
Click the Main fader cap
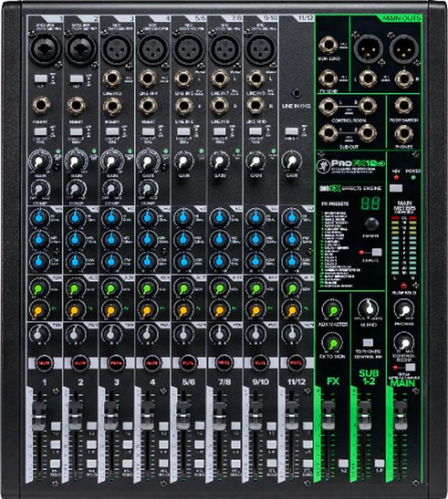(401, 416)
